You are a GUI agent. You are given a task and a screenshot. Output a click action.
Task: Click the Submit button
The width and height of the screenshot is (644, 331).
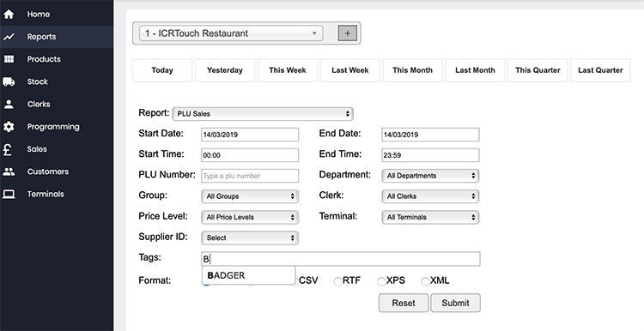pos(455,303)
